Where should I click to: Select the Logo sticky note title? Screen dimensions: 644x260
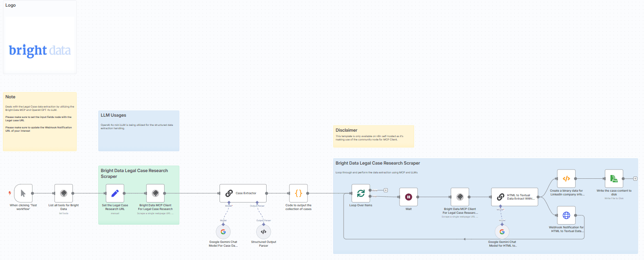10,5
